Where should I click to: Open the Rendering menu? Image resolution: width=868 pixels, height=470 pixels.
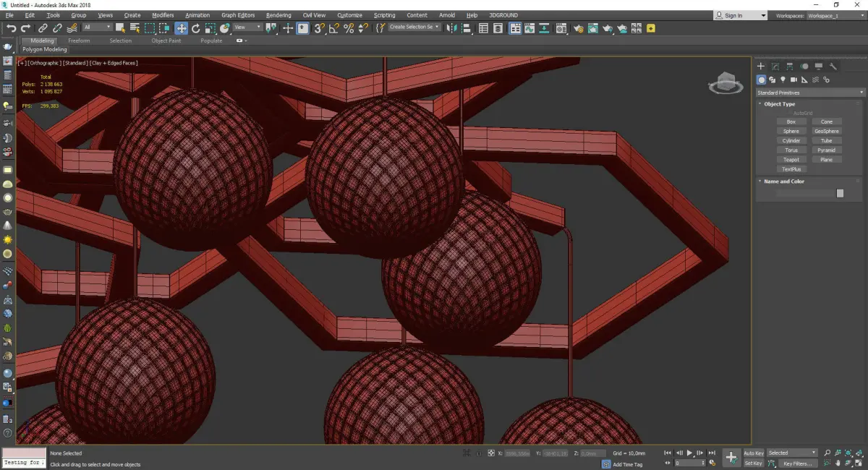278,15
